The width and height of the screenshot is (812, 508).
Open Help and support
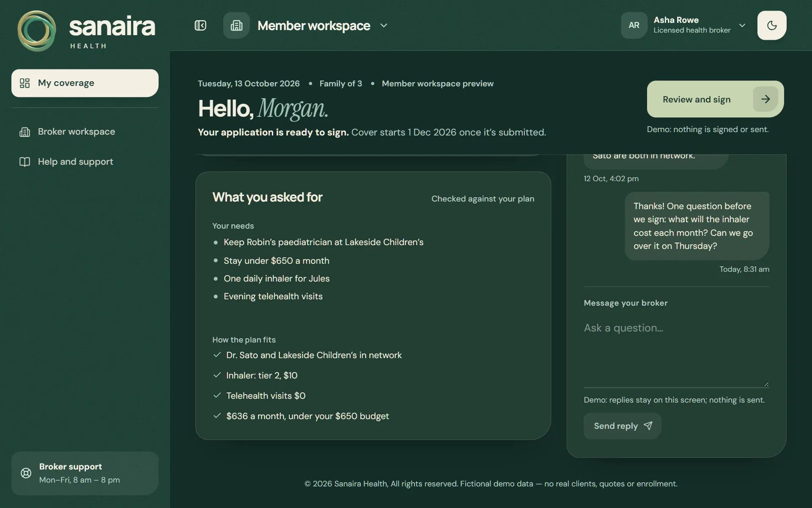pos(85,162)
